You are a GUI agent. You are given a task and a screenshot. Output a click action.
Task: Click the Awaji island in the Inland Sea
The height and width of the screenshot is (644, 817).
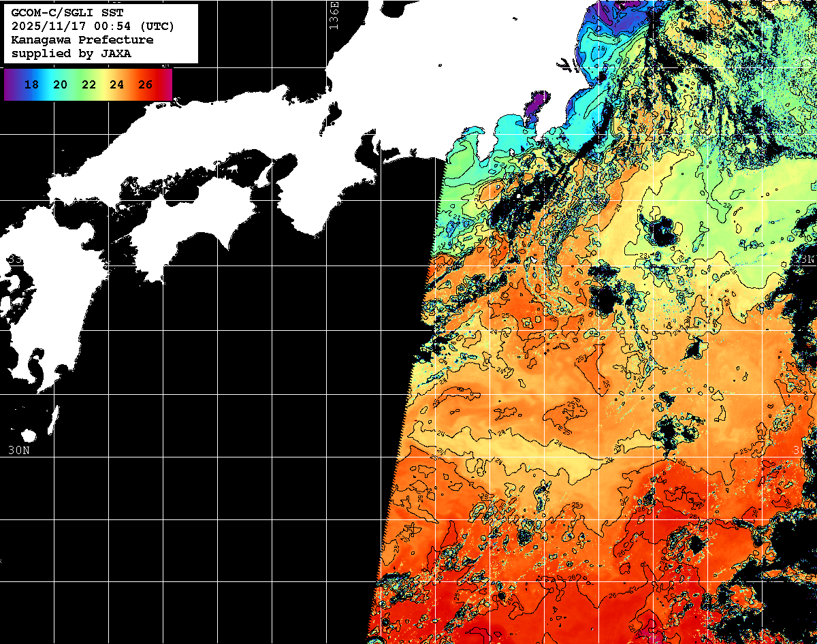click(266, 176)
